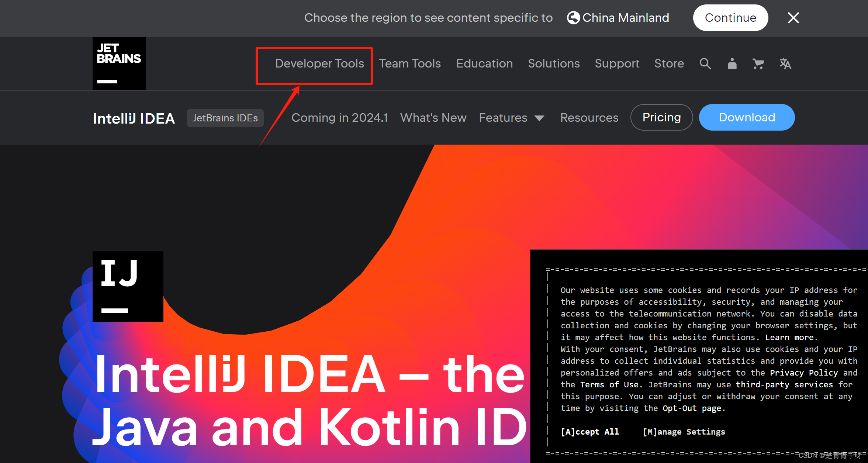This screenshot has width=868, height=463.
Task: Open the Team Tools menu
Action: 410,63
